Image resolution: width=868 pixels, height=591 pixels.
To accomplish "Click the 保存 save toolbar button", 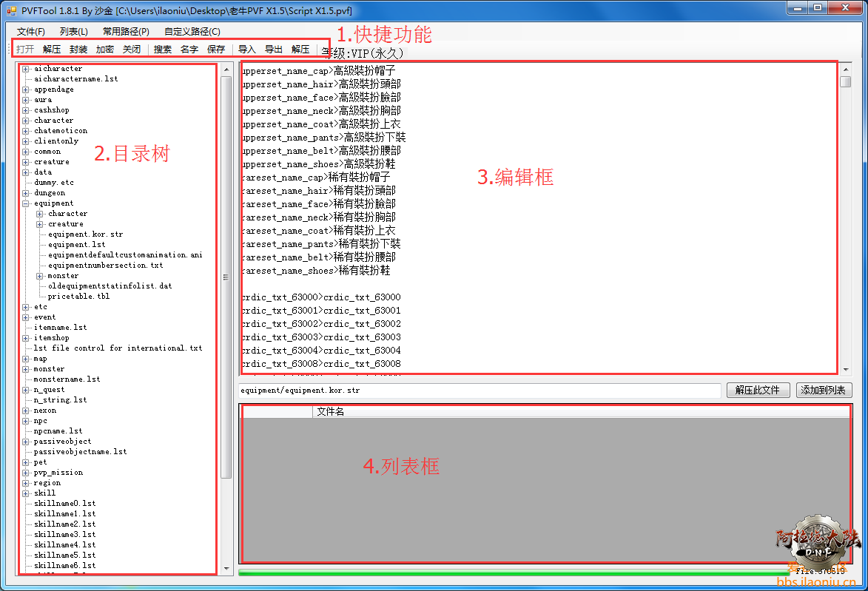I will pos(216,50).
